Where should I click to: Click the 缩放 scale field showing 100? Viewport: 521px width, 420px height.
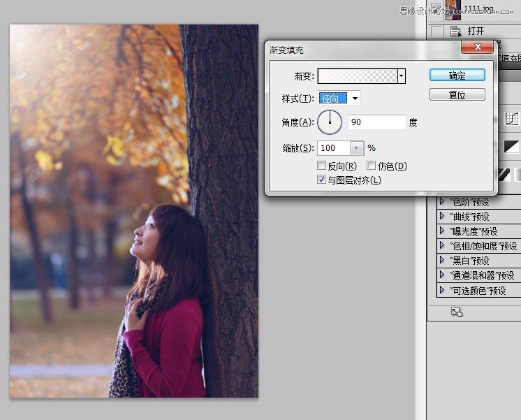pyautogui.click(x=334, y=148)
